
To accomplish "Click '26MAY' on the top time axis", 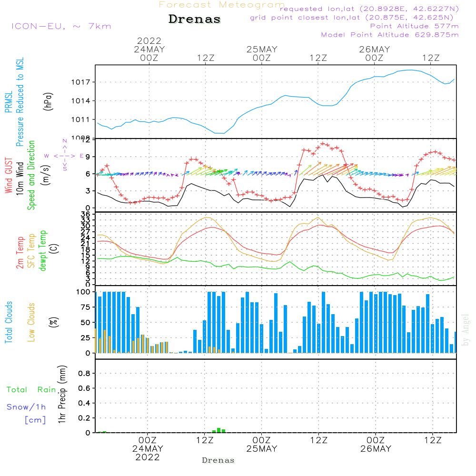I will (375, 49).
